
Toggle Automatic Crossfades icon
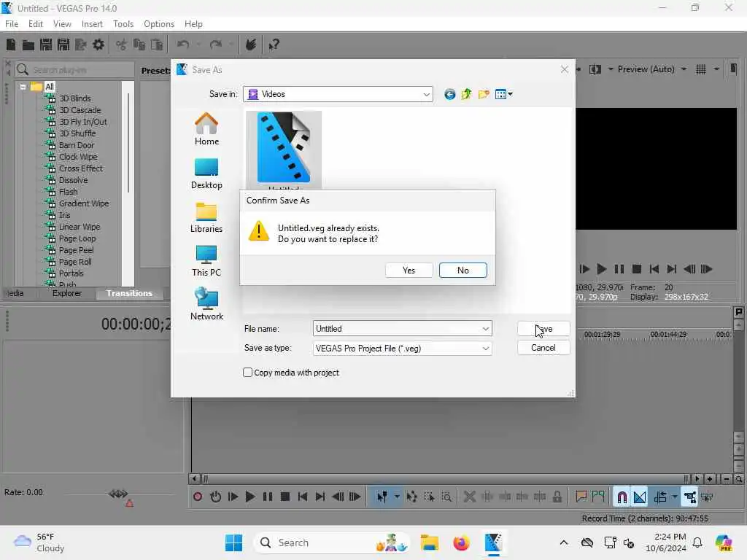(x=640, y=497)
